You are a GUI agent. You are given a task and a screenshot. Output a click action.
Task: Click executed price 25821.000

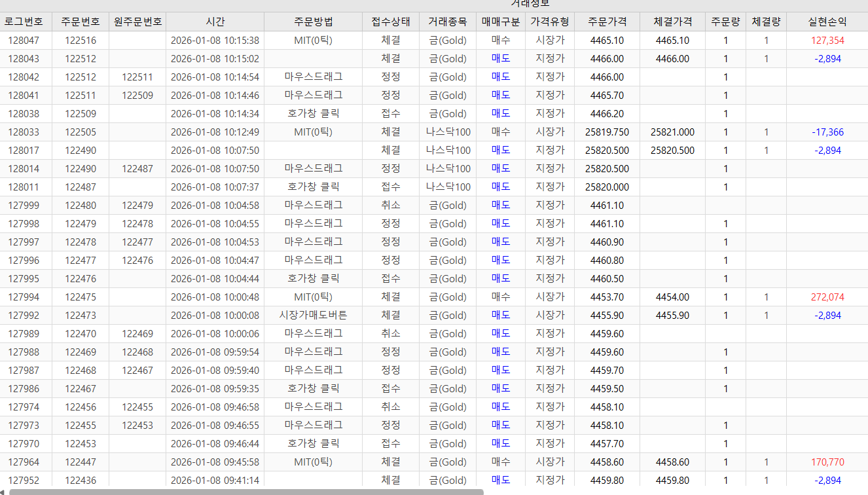coord(672,132)
